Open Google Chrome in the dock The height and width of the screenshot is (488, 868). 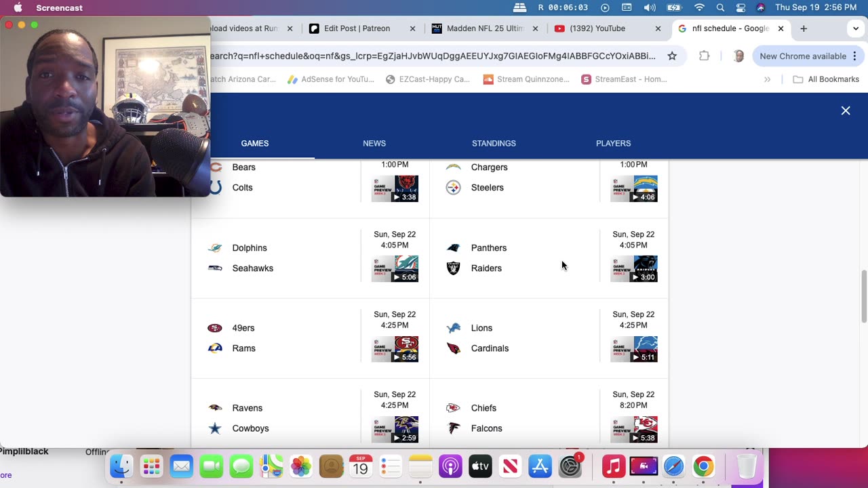coord(703,466)
